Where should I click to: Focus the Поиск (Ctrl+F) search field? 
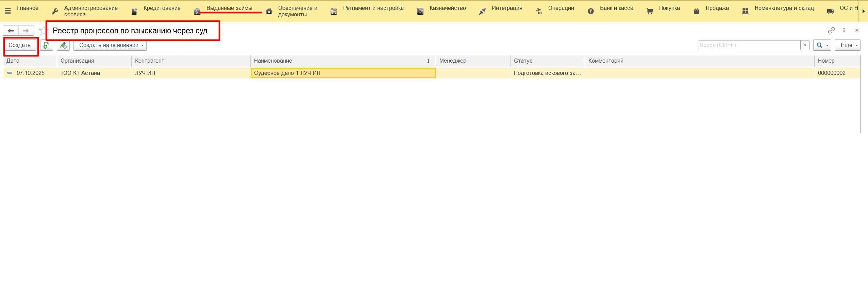pyautogui.click(x=750, y=45)
